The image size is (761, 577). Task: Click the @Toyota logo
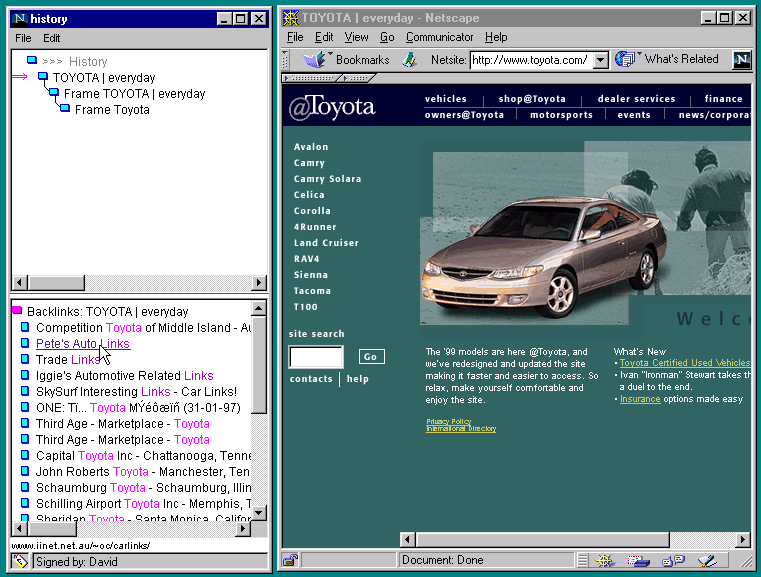pyautogui.click(x=332, y=107)
